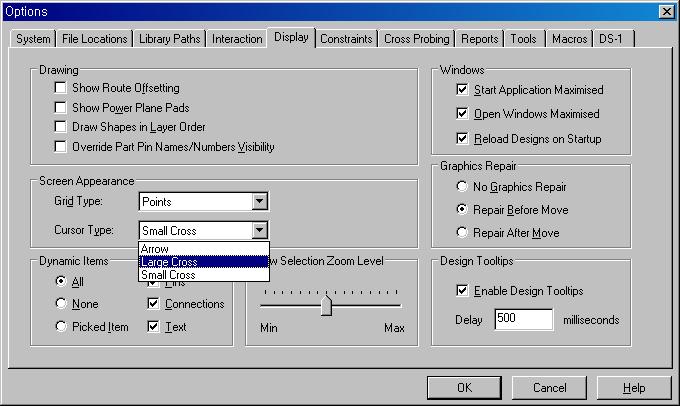Check Draw Shapes in Layer Order
The image size is (680, 406).
(x=61, y=127)
